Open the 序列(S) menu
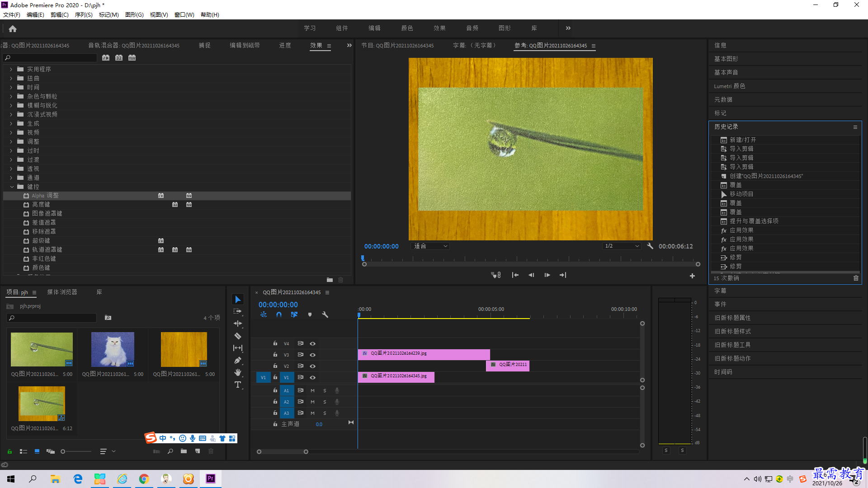The image size is (868, 488). pos(84,14)
